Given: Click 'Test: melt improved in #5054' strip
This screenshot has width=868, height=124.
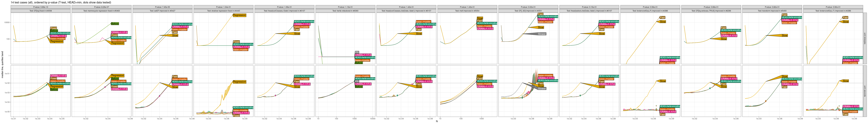Looking at the screenshot, I should [x=467, y=11].
